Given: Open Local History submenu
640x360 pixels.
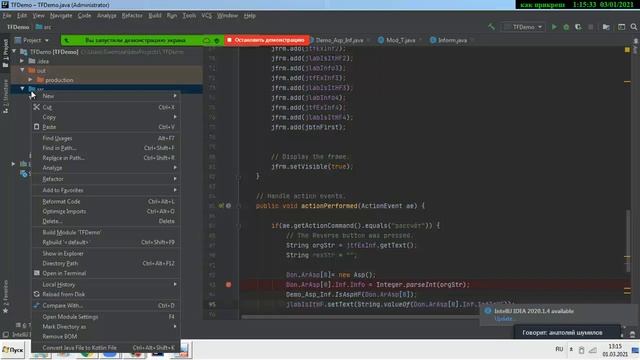Looking at the screenshot, I should coord(106,284).
